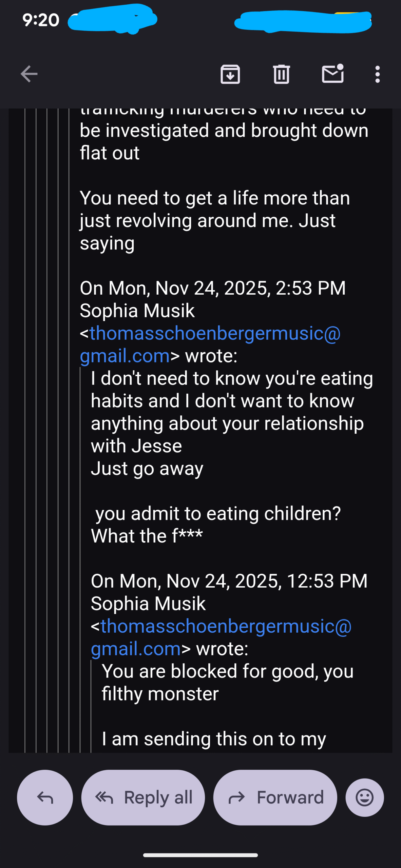
Task: Tap the "On Mon, Nov 24, 2025, 12:53 PM" header
Action: 229,581
